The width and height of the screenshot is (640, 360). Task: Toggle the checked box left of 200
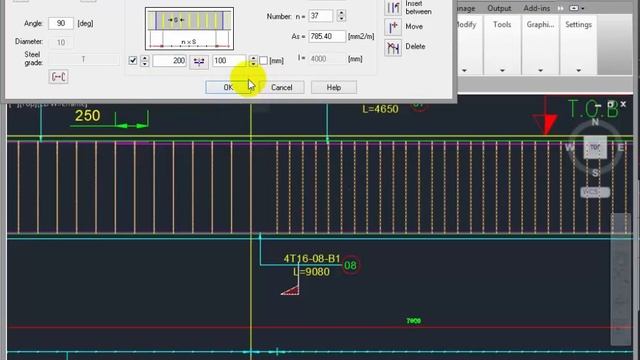[x=133, y=60]
